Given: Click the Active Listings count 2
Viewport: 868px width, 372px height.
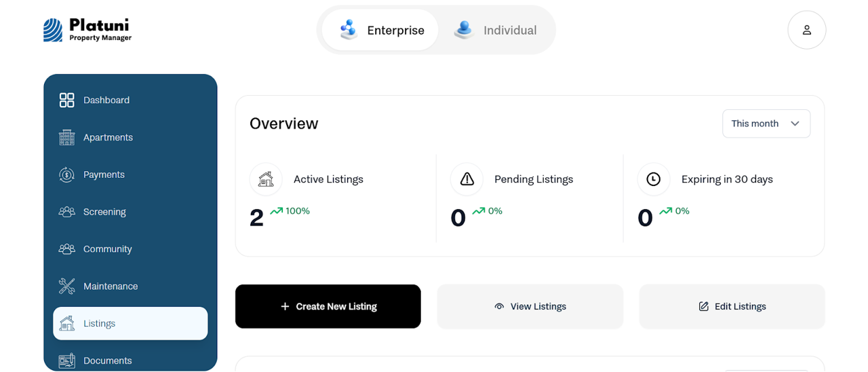Looking at the screenshot, I should [x=256, y=218].
